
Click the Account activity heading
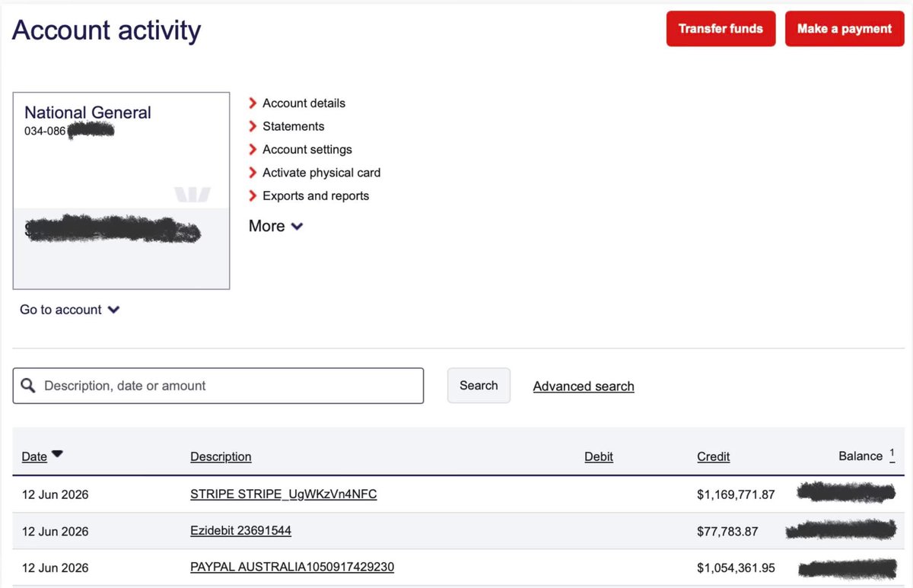point(107,30)
